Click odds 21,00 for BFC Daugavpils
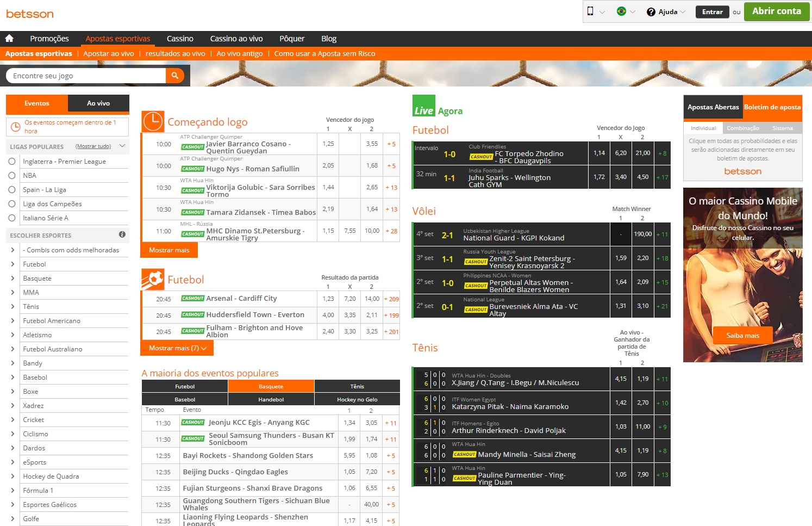This screenshot has width=812, height=526. coord(642,153)
